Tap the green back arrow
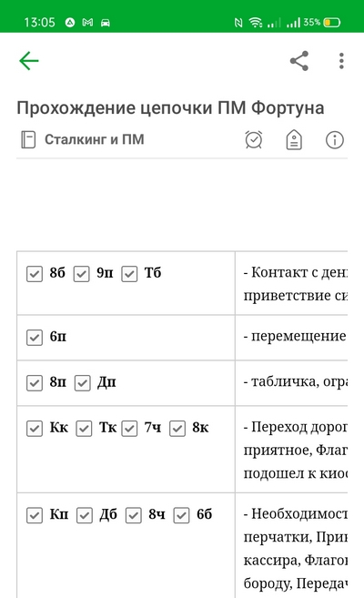The width and height of the screenshot is (364, 598). 29,61
